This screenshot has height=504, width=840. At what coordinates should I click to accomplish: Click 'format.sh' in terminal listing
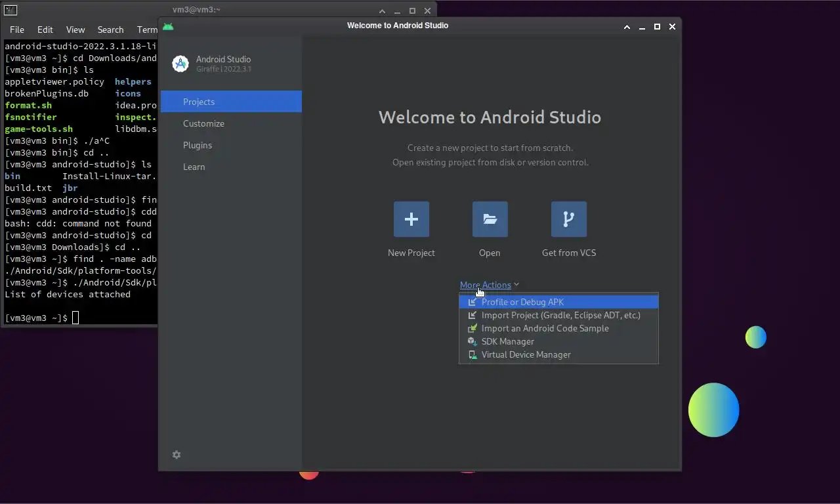28,105
